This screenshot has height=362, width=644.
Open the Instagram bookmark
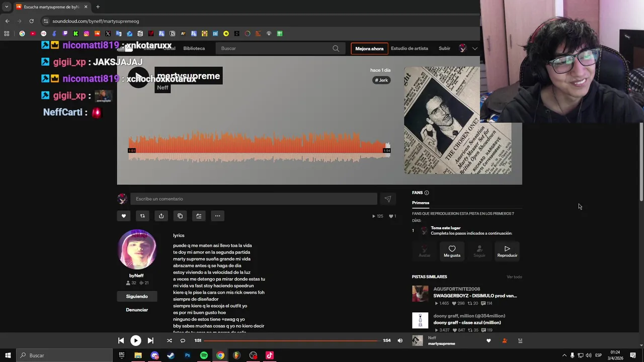tap(87, 34)
